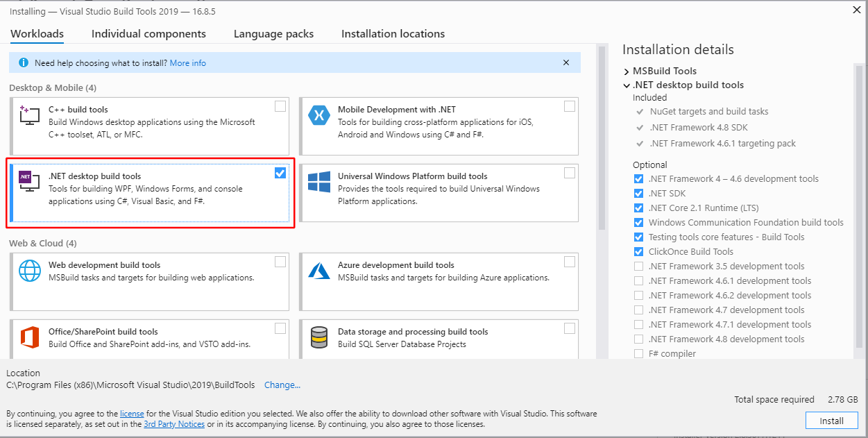
Task: Click the workloads list vertical scrollbar
Action: click(602, 139)
